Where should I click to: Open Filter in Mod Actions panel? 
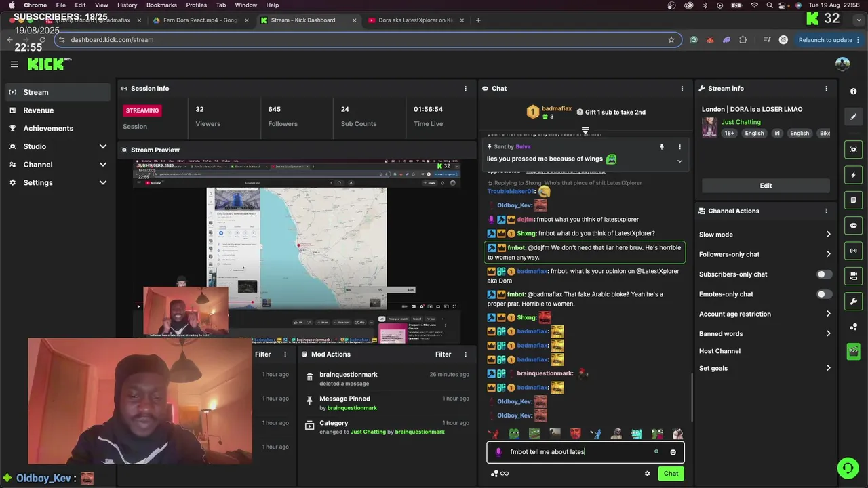(443, 354)
